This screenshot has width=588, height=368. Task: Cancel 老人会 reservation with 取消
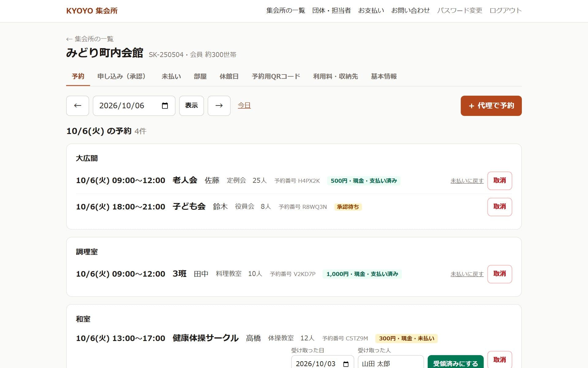coord(499,181)
